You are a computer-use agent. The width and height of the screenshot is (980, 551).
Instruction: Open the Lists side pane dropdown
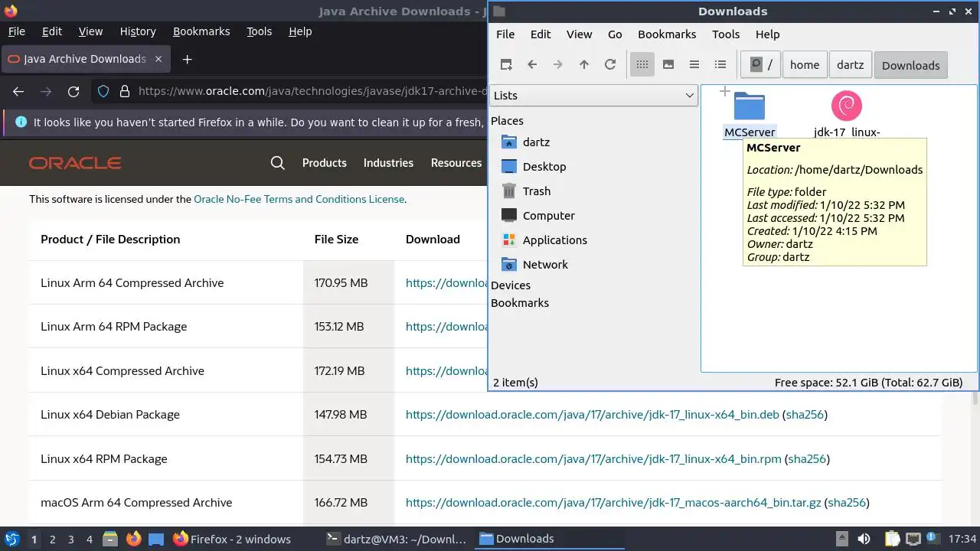coord(593,95)
